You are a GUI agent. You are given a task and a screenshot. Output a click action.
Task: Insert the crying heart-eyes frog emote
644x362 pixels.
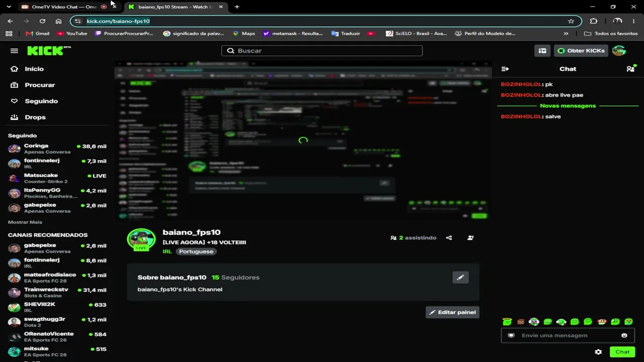click(x=628, y=322)
